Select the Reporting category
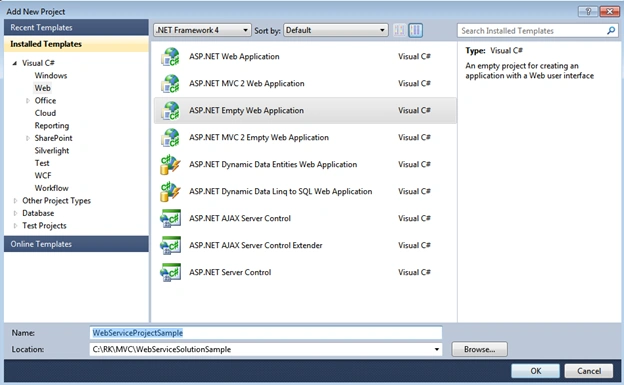The image size is (624, 385). tap(52, 126)
